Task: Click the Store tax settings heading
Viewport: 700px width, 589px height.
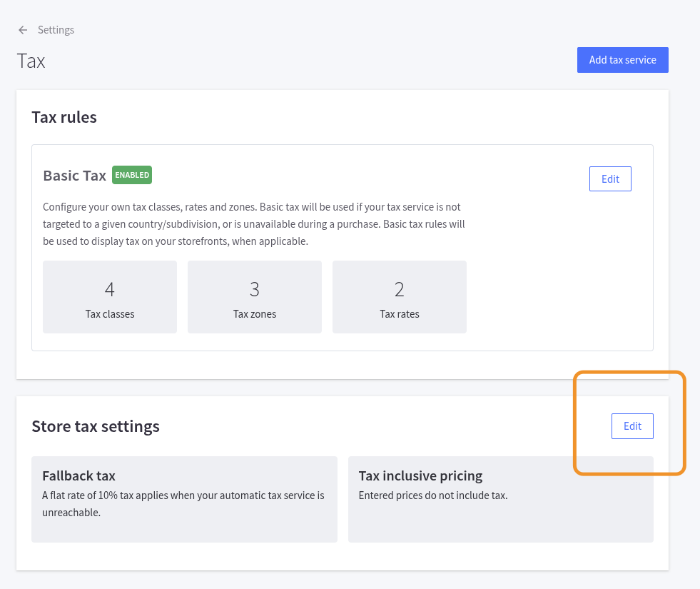Action: (x=96, y=426)
